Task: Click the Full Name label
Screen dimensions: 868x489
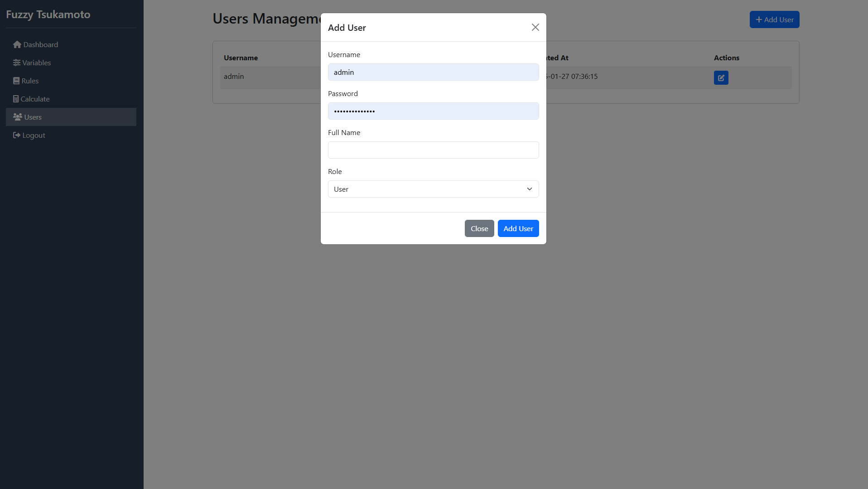Action: pos(344,132)
